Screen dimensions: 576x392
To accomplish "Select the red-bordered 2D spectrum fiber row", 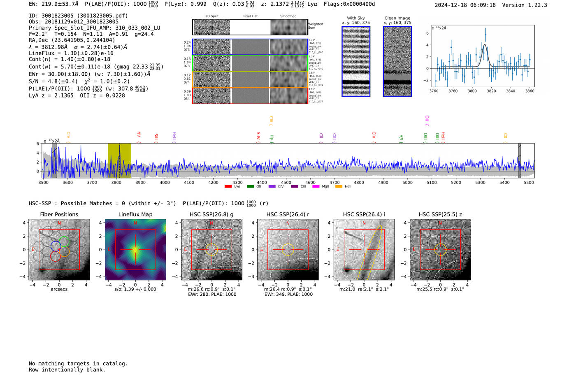I will coord(250,95).
